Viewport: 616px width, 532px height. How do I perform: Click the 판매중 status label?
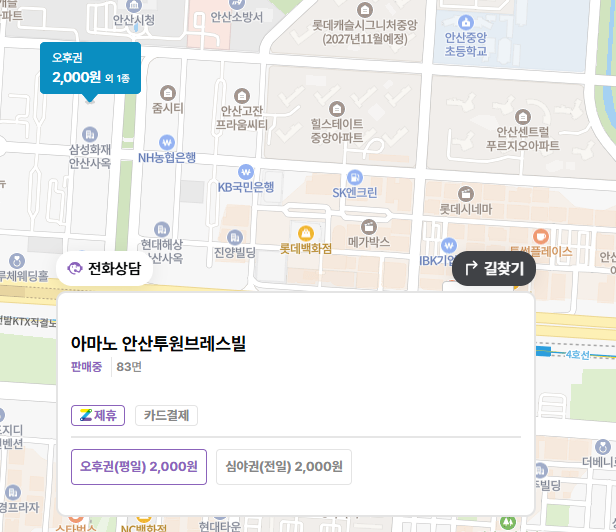[x=86, y=367]
